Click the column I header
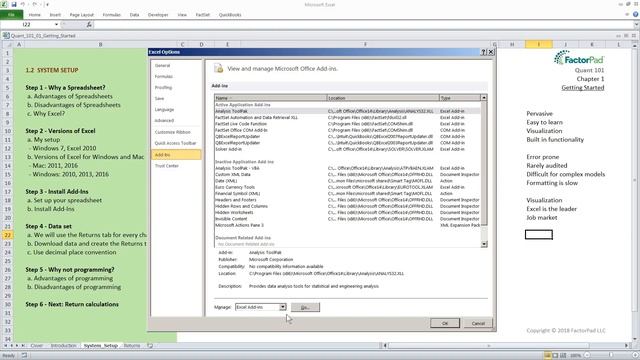The image size is (640, 360). 539,44
